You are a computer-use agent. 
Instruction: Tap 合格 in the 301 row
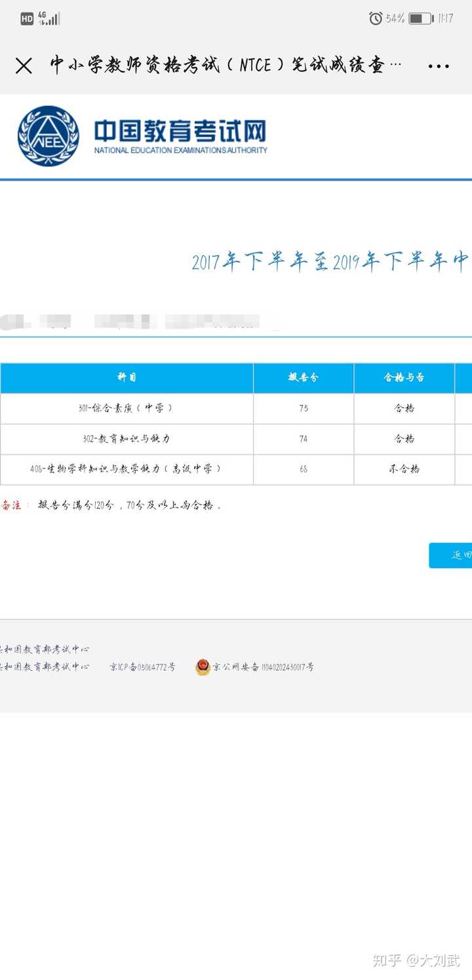pos(404,408)
